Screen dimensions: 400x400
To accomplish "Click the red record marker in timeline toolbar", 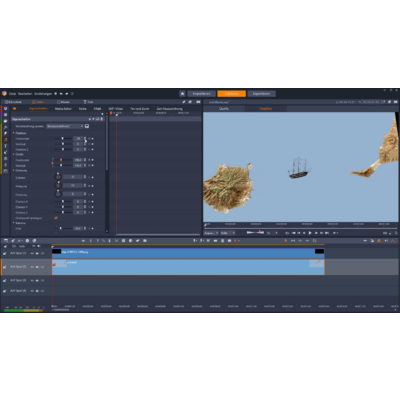I will coord(235,241).
